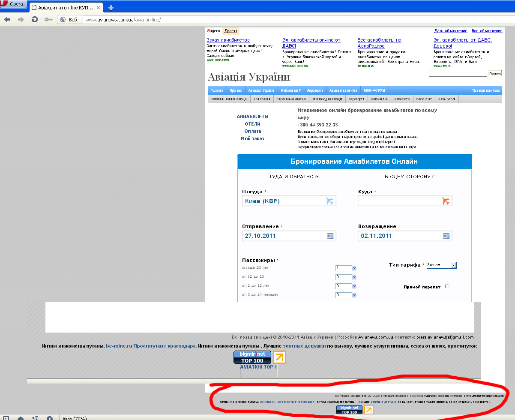Open the ОТЕЛИ link
This screenshot has width=515, height=420.
(x=252, y=124)
